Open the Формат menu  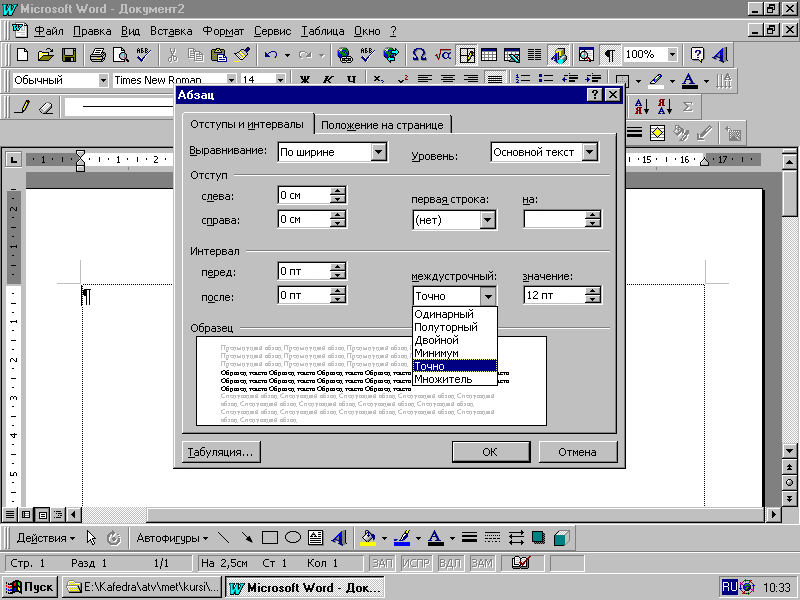point(223,31)
